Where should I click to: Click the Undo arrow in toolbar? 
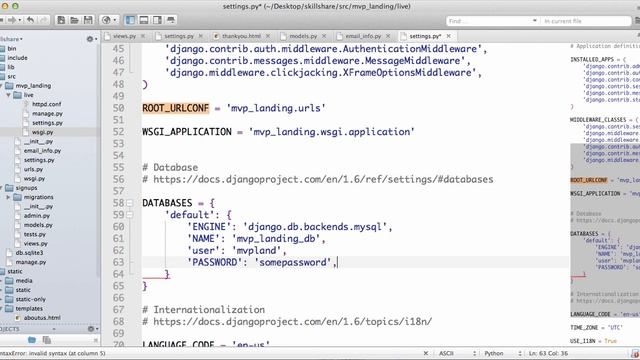coord(31,20)
